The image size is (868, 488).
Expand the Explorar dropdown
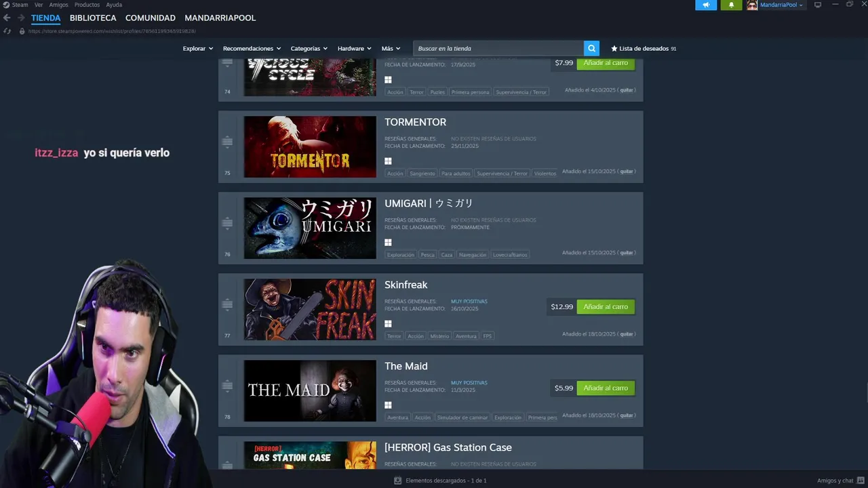pos(197,48)
